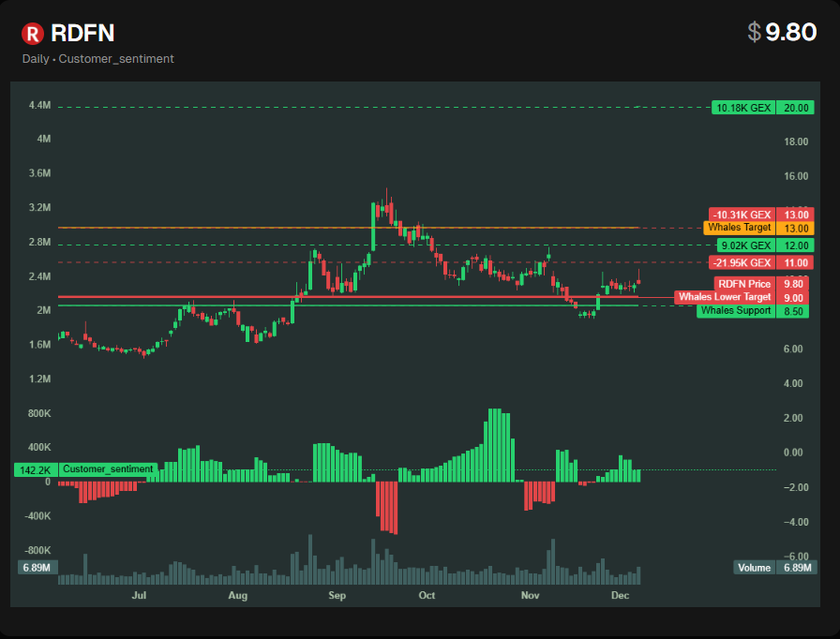Click the '16.00' right axis value

(x=796, y=176)
